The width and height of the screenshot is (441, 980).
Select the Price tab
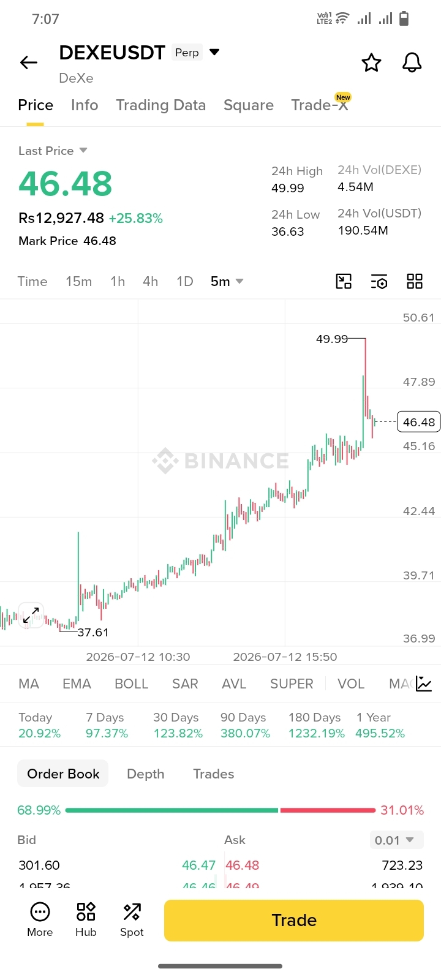pos(36,105)
